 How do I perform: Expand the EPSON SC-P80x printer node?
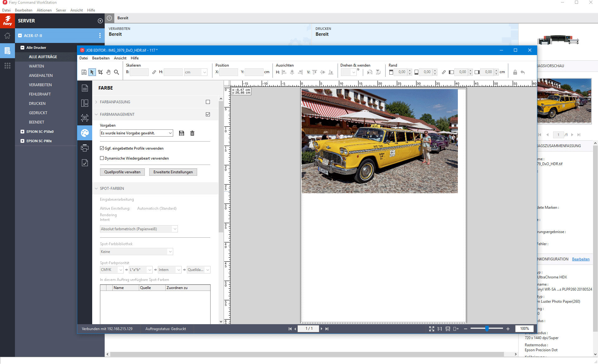[22, 141]
